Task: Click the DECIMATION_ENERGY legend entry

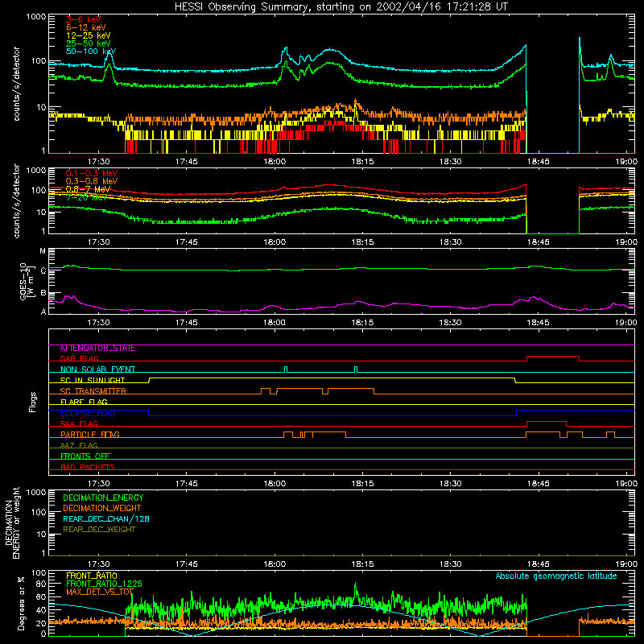Action: [103, 497]
